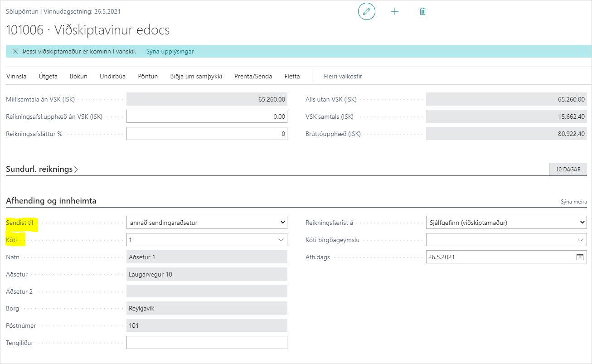The height and width of the screenshot is (364, 592).
Task: Click Fleiri valkostir for more options
Action: click(x=343, y=76)
